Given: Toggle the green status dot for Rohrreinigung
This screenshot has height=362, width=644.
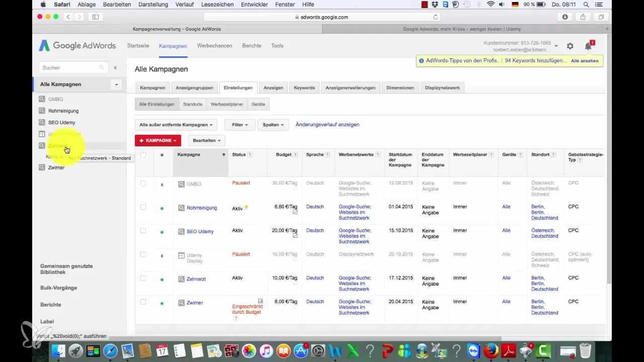Looking at the screenshot, I should click(x=162, y=208).
